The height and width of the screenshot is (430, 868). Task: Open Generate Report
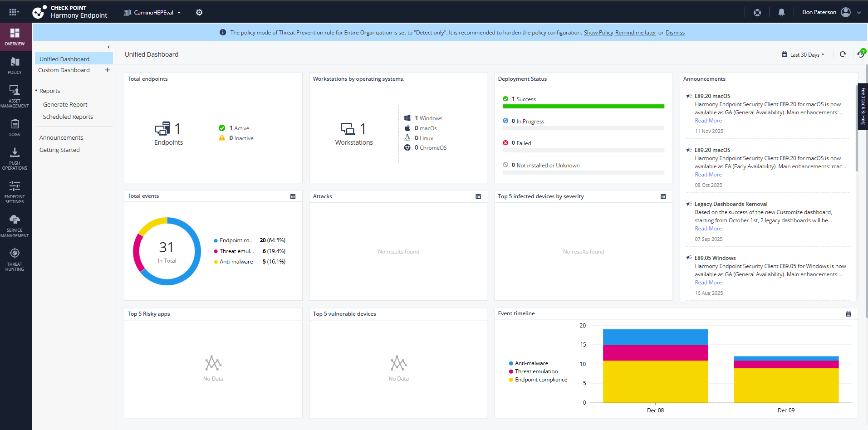[65, 105]
